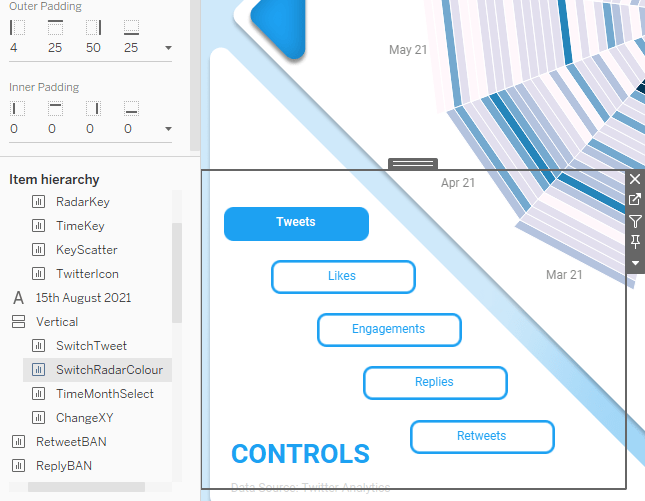Select SwitchTweet in item hierarchy
The width and height of the screenshot is (645, 501).
(x=91, y=346)
